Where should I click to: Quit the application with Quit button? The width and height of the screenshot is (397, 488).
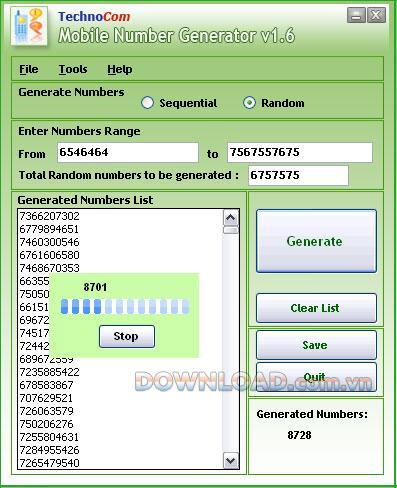click(x=316, y=377)
